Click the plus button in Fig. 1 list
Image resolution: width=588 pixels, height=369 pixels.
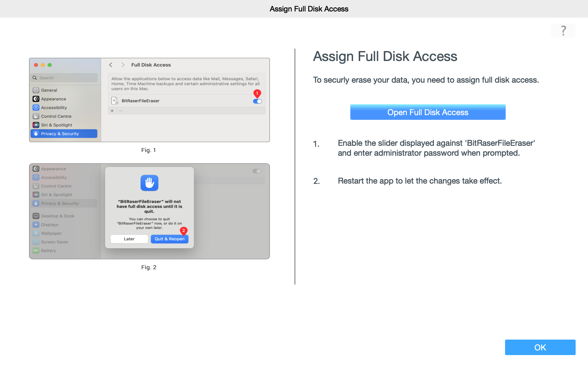pyautogui.click(x=112, y=111)
